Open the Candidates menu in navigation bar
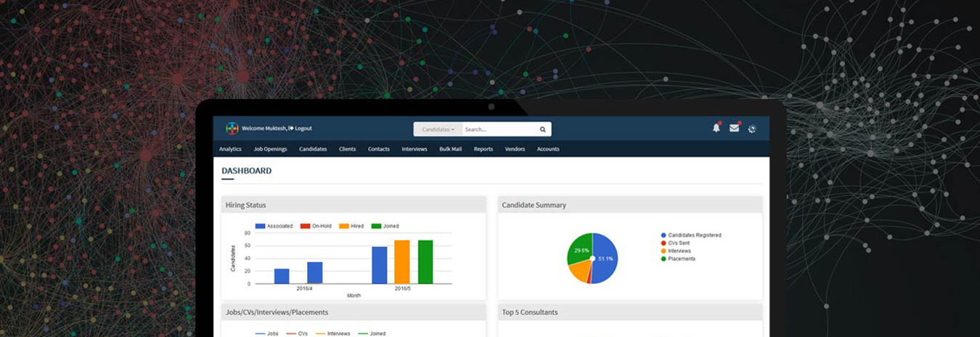Viewport: 980px width, 337px height. [313, 149]
